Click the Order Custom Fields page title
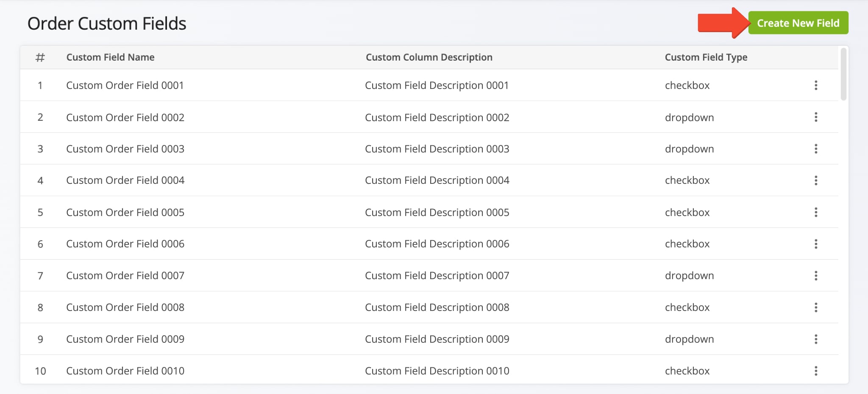Screen dimensions: 868x394 [107, 24]
